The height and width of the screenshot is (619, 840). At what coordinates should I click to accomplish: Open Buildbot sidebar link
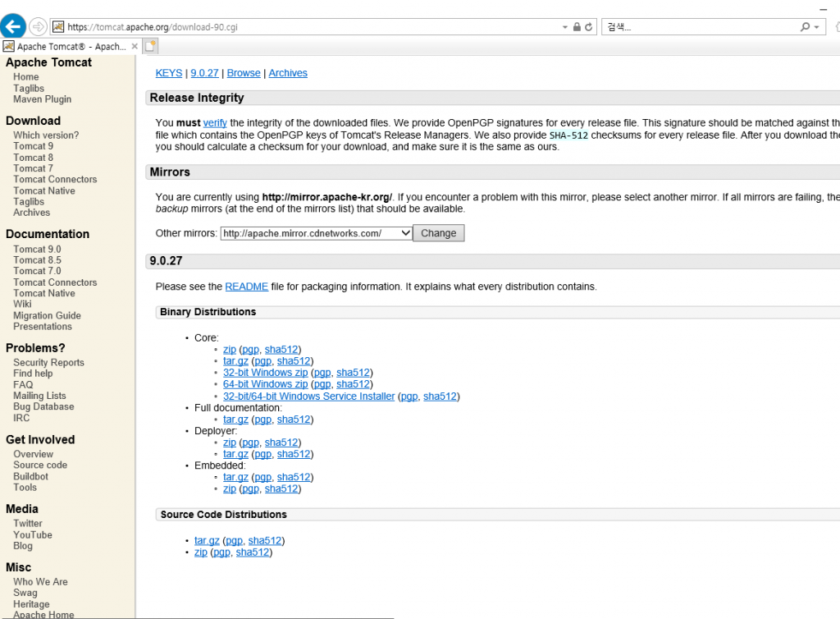pyautogui.click(x=30, y=476)
